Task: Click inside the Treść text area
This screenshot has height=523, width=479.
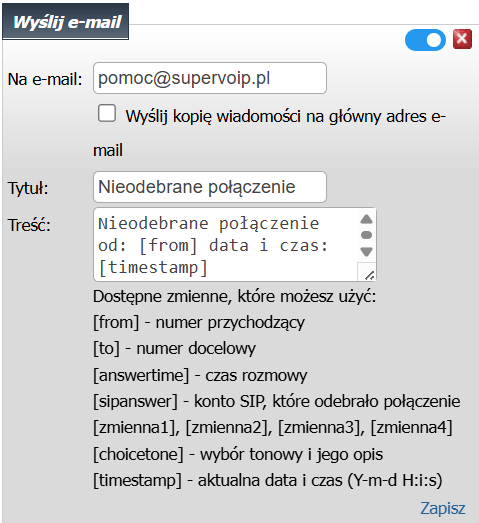Action: pyautogui.click(x=225, y=244)
